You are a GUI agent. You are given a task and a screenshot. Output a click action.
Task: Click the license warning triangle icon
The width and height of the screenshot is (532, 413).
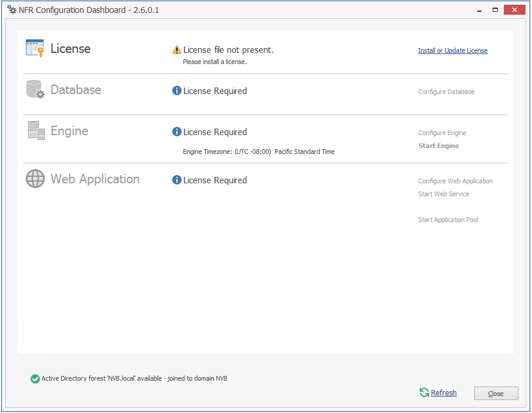click(176, 50)
